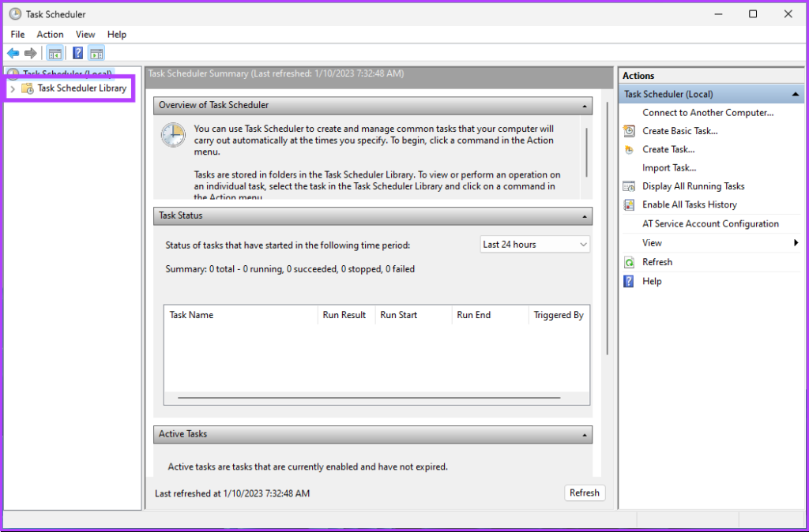809x532 pixels.
Task: Collapse the Task Status section
Action: (x=585, y=215)
